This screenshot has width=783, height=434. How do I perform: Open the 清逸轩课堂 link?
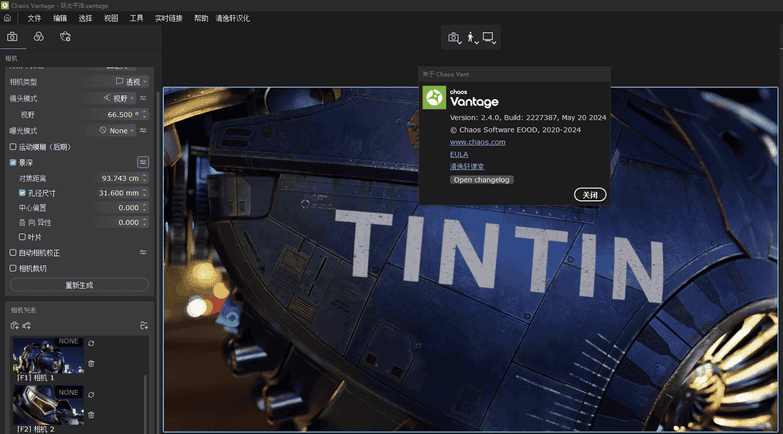(x=467, y=167)
